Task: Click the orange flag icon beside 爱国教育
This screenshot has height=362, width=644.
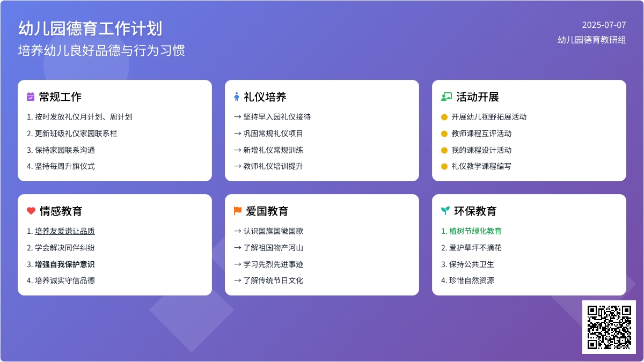Action: coord(238,211)
